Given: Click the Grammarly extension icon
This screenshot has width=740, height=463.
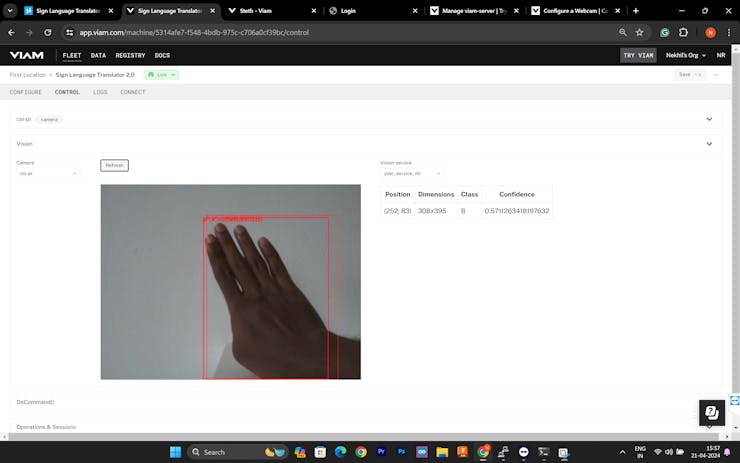Looking at the screenshot, I should 664,33.
